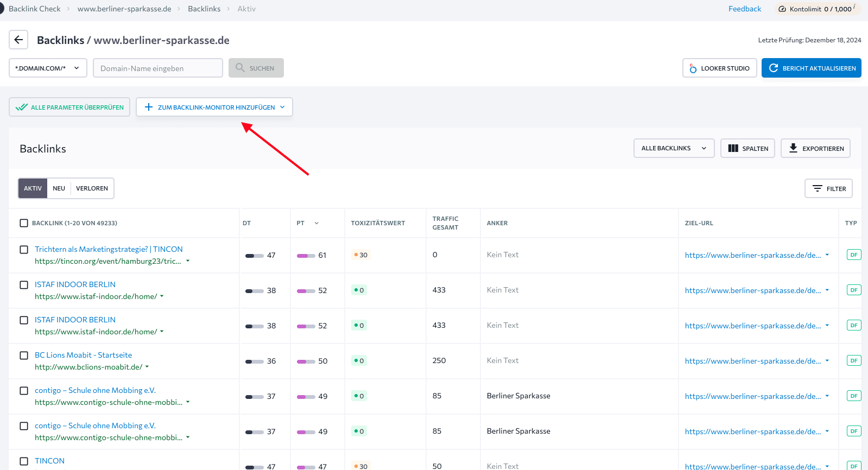
Task: Open the TINCON backlink title
Action: (x=49, y=461)
